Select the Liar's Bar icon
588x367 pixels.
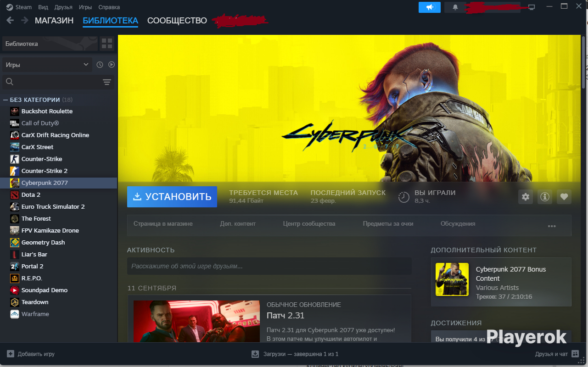click(x=14, y=255)
